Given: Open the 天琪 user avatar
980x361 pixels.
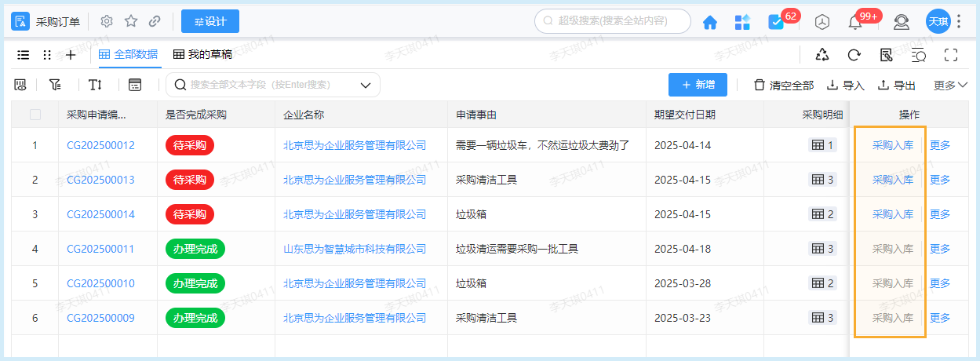Looking at the screenshot, I should [x=938, y=21].
